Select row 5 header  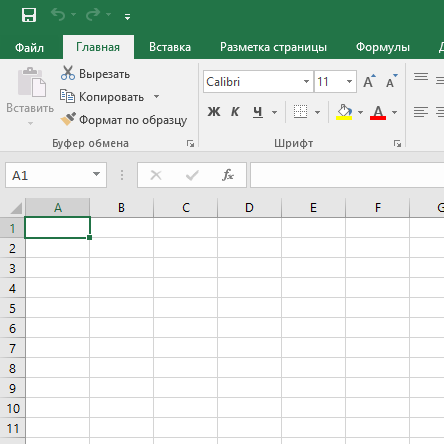pos(12,308)
